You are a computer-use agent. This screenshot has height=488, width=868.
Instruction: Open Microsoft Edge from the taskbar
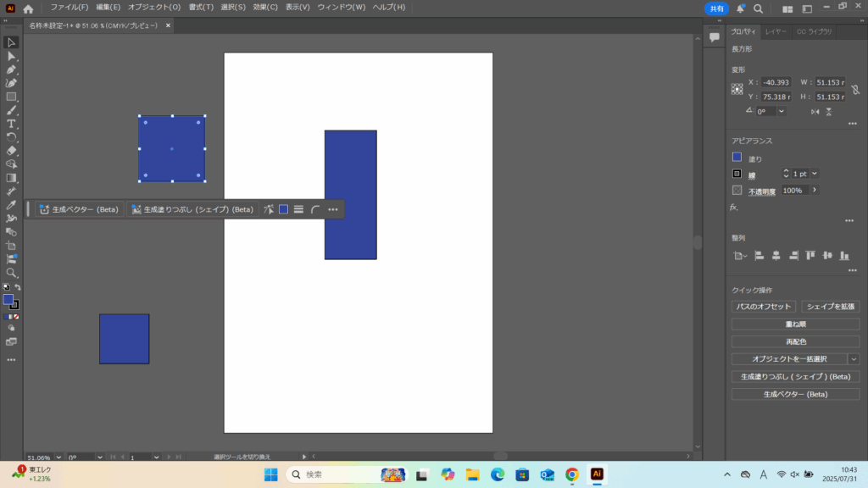pyautogui.click(x=497, y=474)
